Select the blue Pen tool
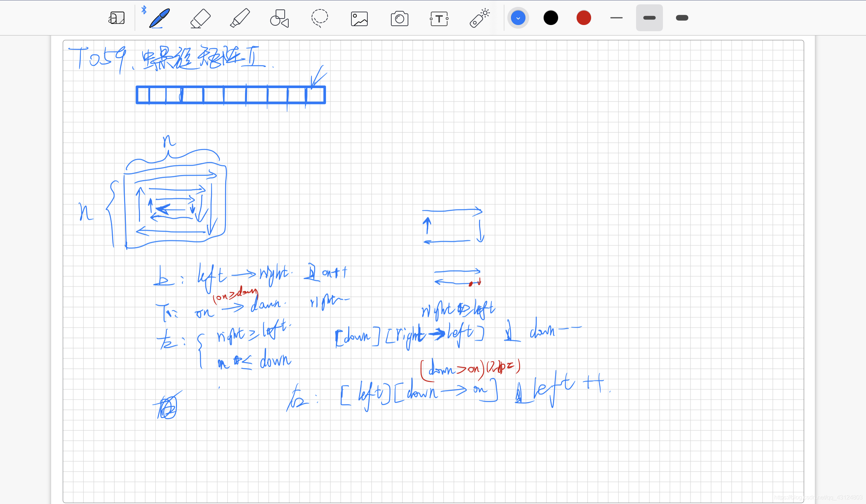Screen dimensions: 866x504 point(160,18)
